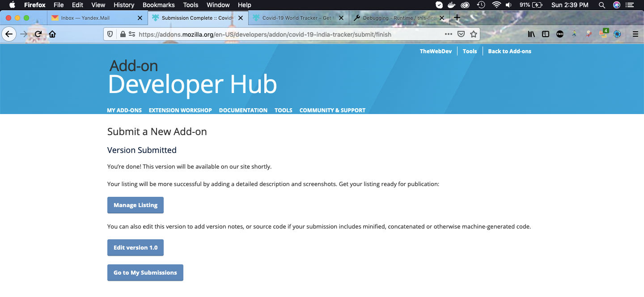Open Docker whale menu bar icon
Image resolution: width=644 pixels, height=297 pixels.
point(452,5)
